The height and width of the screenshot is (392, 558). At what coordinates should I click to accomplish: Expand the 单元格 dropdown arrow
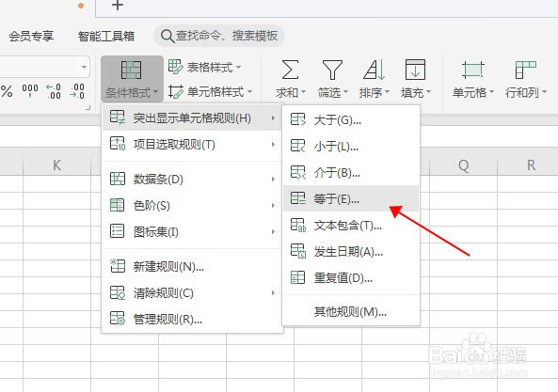point(491,92)
